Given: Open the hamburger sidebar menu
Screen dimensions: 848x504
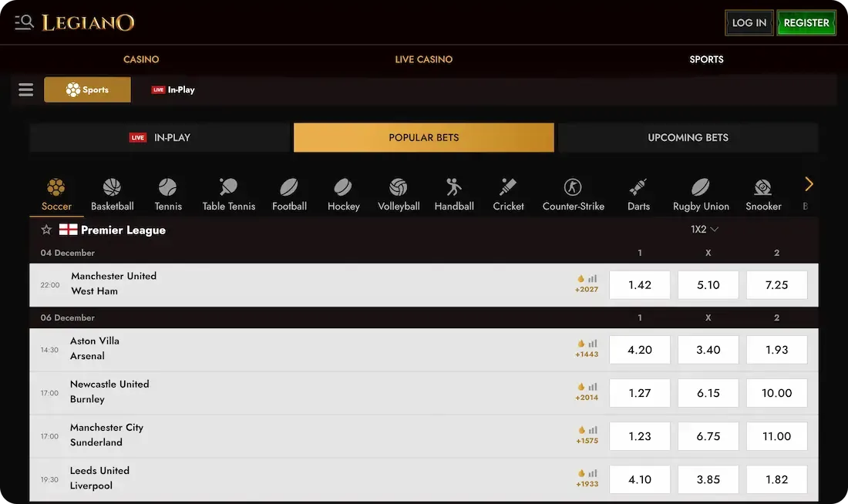Looking at the screenshot, I should click(x=25, y=89).
